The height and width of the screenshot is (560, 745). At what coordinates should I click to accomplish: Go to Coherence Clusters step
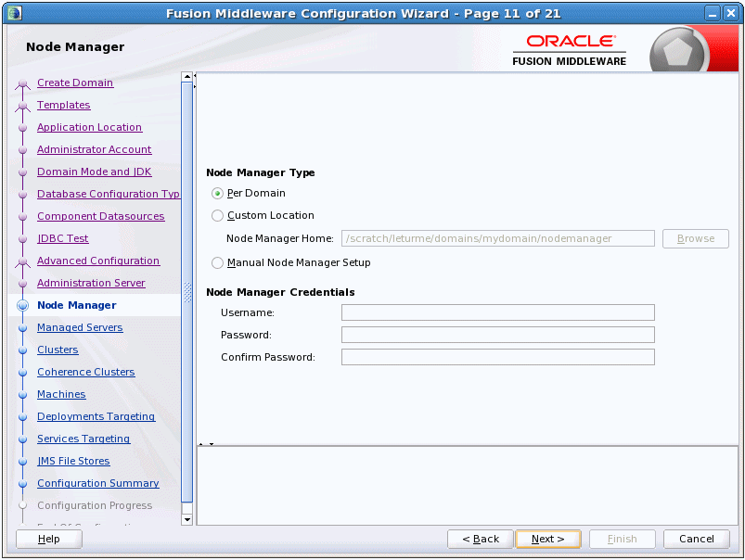(x=86, y=373)
